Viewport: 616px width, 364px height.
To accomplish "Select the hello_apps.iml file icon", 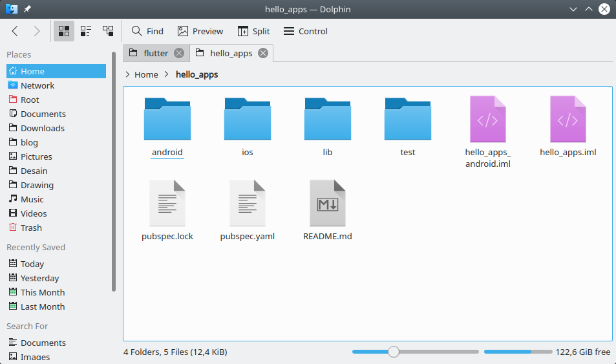I will [x=568, y=119].
